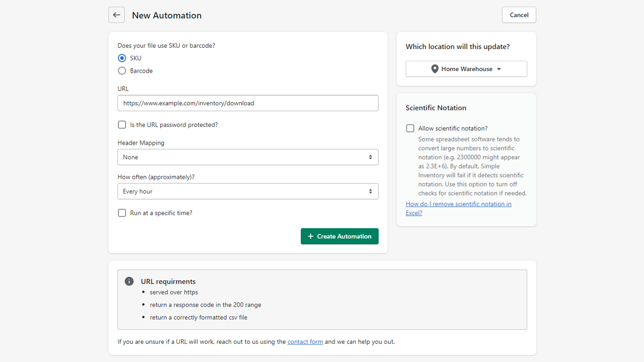The image size is (644, 362).
Task: Click inside the URL input field
Action: click(248, 103)
